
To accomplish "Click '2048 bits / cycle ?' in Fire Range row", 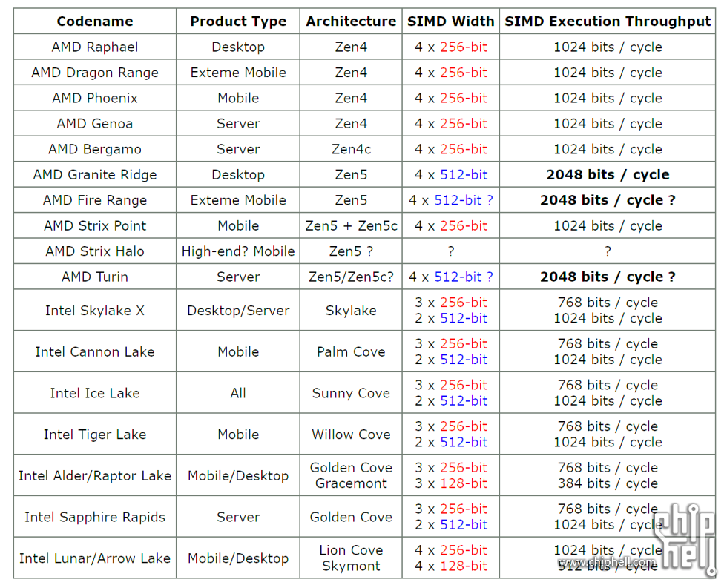I will pyautogui.click(x=608, y=199).
